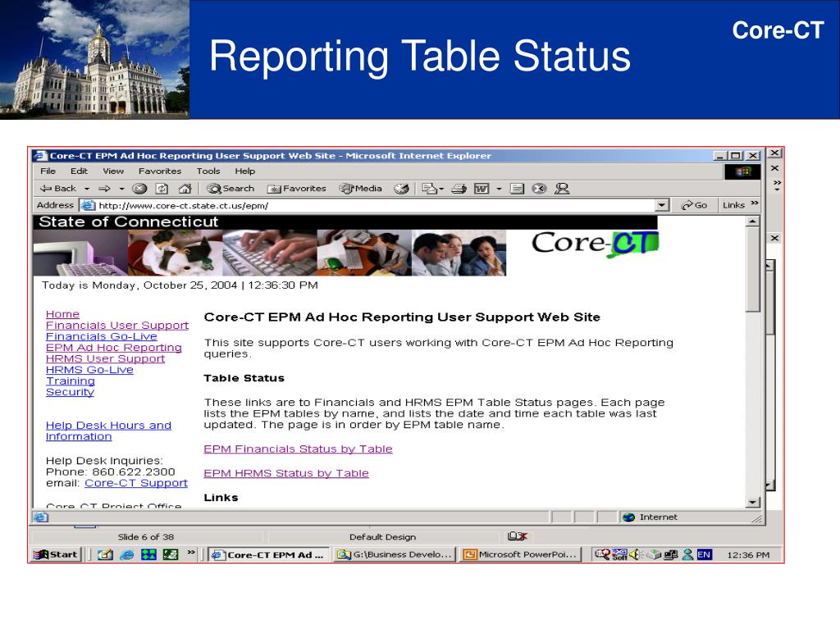Click the Messenger person icon in toolbar
The height and width of the screenshot is (630, 840).
pos(561,189)
